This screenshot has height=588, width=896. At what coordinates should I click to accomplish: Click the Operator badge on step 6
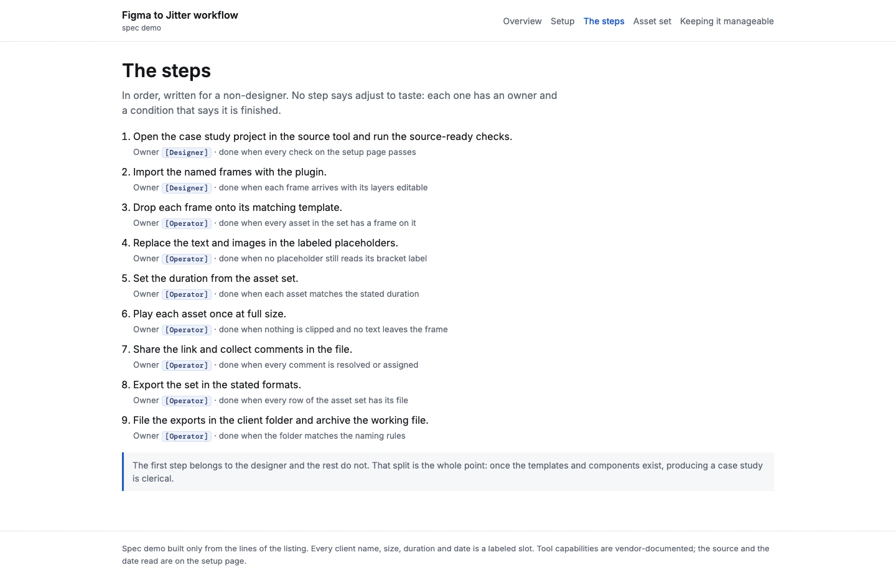187,330
